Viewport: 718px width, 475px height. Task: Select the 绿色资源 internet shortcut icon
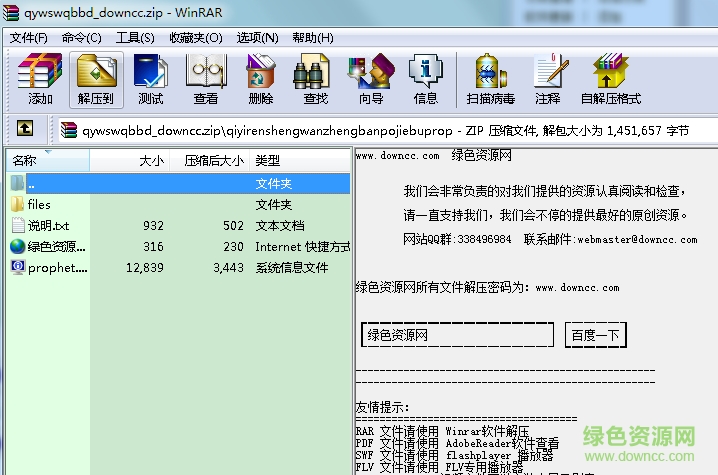click(17, 246)
